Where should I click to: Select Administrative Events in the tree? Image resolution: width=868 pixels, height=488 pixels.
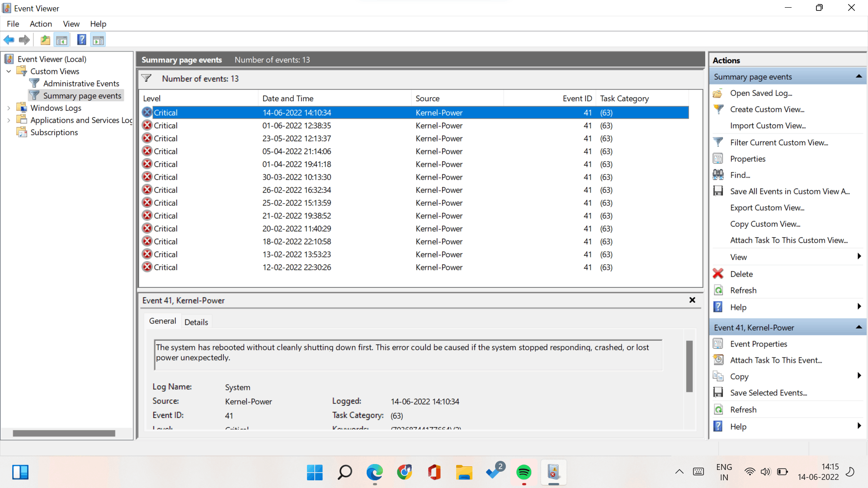(x=81, y=84)
